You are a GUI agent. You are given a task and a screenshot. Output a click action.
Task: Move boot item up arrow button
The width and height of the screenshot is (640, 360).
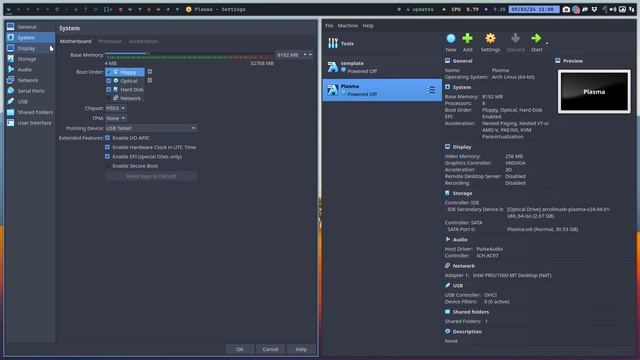[x=150, y=71]
